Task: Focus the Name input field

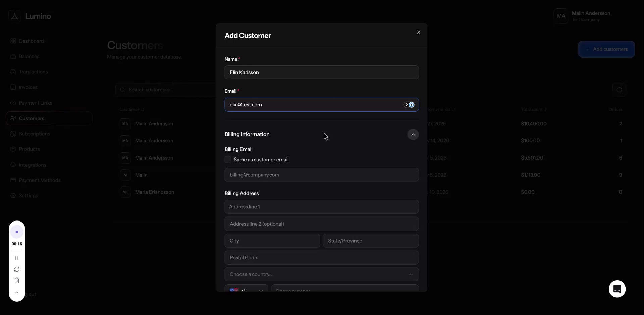Action: coord(321,72)
